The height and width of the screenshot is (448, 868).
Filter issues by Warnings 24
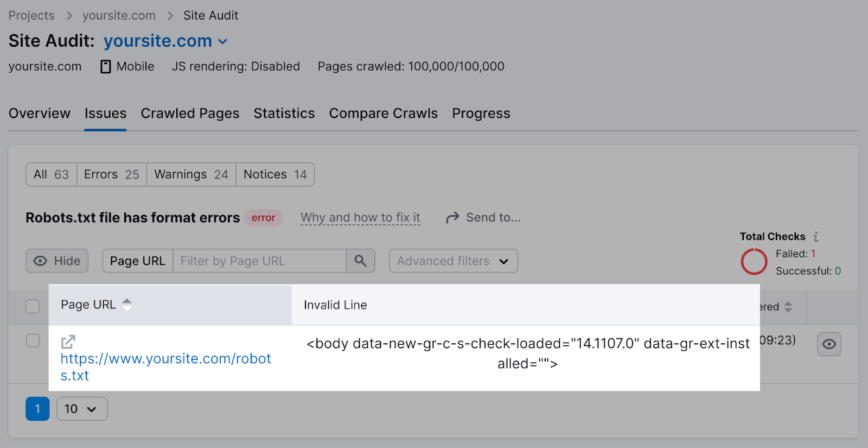click(x=192, y=174)
